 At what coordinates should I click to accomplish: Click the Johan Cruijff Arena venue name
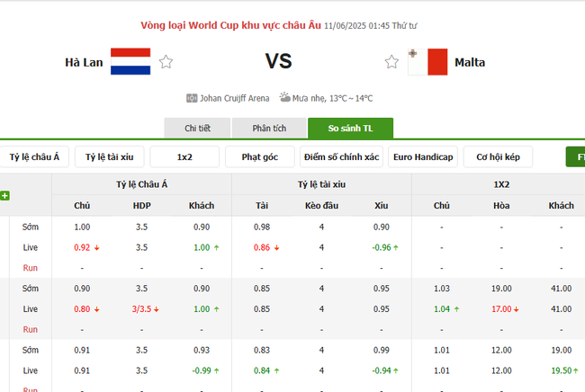[x=232, y=98]
